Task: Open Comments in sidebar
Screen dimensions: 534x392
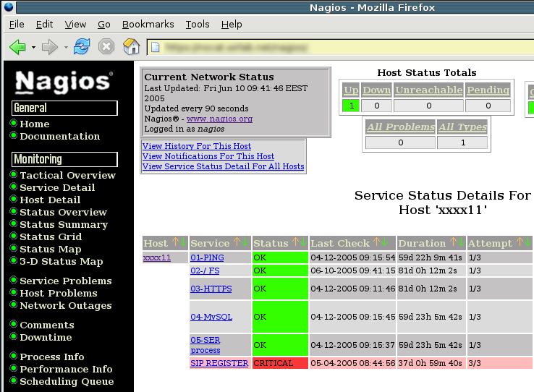Action: pyautogui.click(x=46, y=325)
